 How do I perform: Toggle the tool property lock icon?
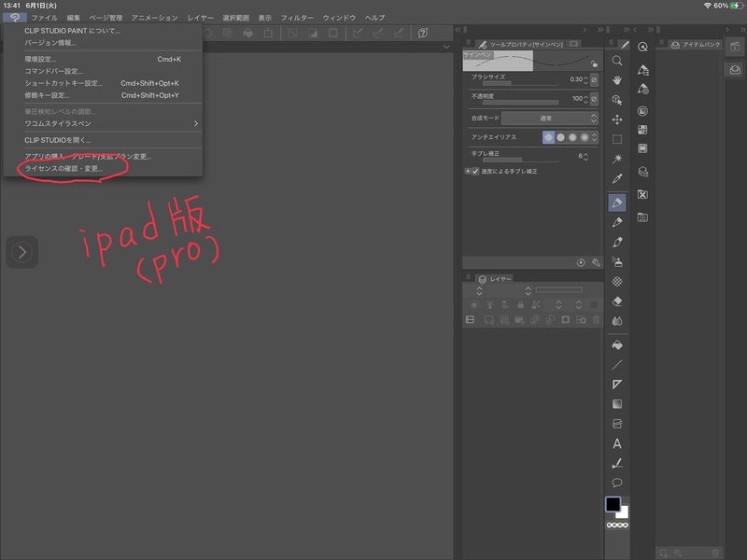click(594, 63)
